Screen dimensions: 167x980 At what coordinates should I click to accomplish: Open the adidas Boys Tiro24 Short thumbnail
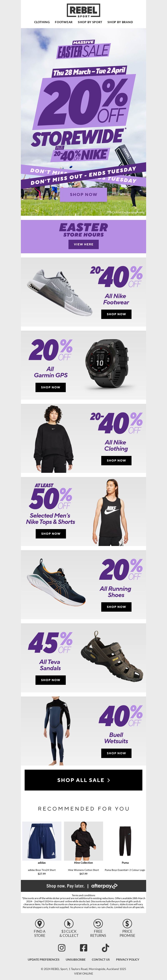click(x=42, y=841)
